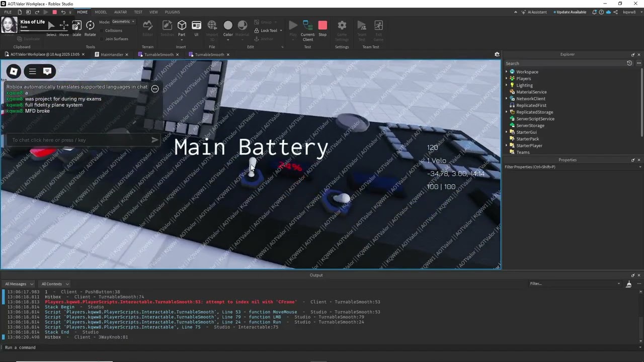
Task: Click the Current Client view switcher
Action: (307, 30)
